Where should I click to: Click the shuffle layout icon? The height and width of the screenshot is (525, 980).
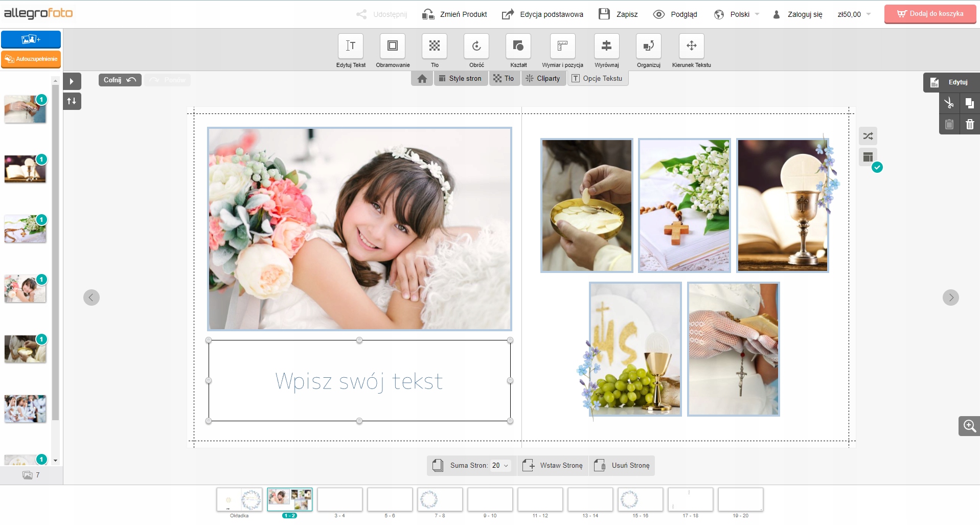pos(868,136)
